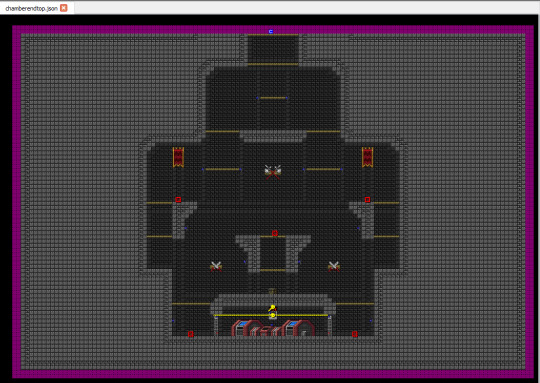Screen dimensions: 540x383
Task: Close the chamberendtop.json tab
Action: click(64, 8)
